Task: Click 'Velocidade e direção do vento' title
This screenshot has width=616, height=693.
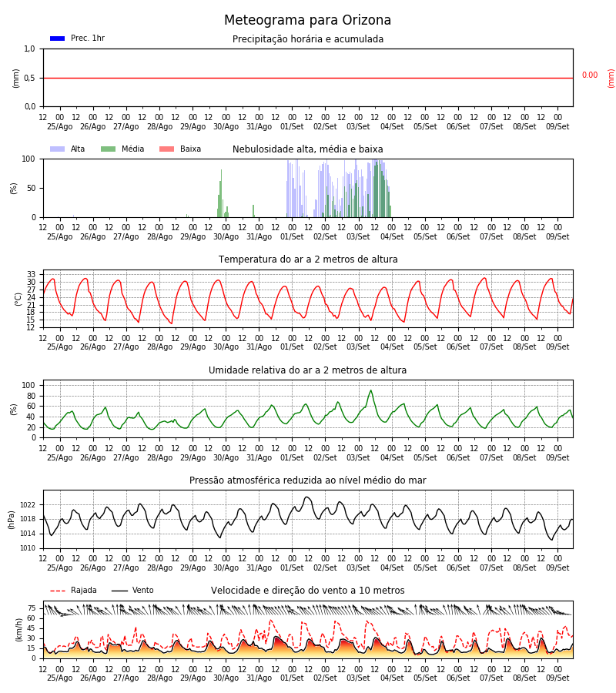Action: (x=308, y=591)
